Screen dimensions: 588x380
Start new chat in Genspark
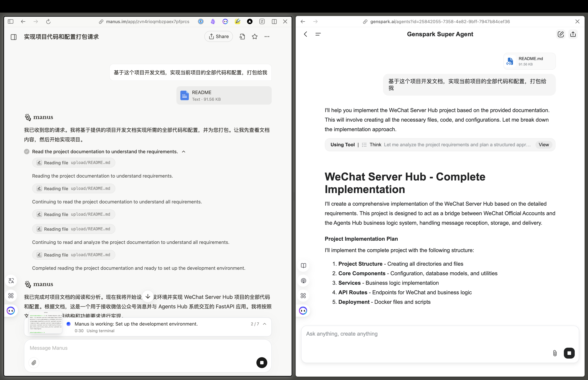pyautogui.click(x=561, y=34)
